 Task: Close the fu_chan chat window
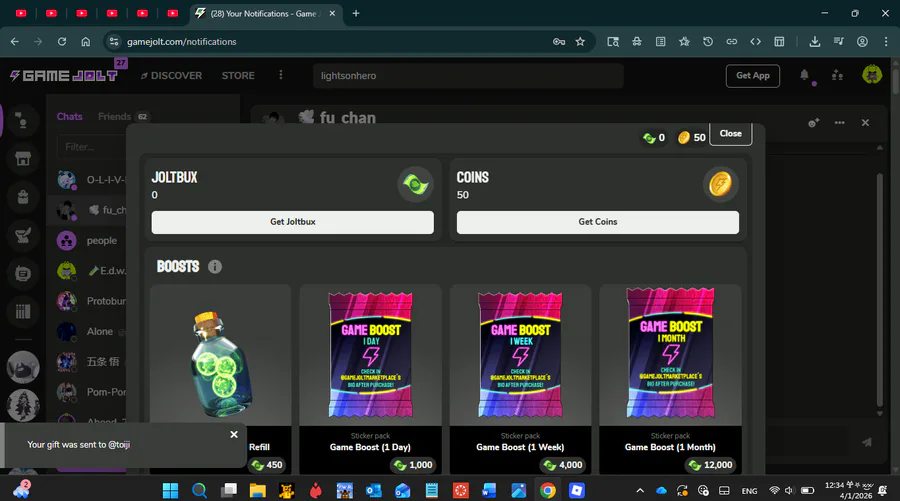pos(865,123)
